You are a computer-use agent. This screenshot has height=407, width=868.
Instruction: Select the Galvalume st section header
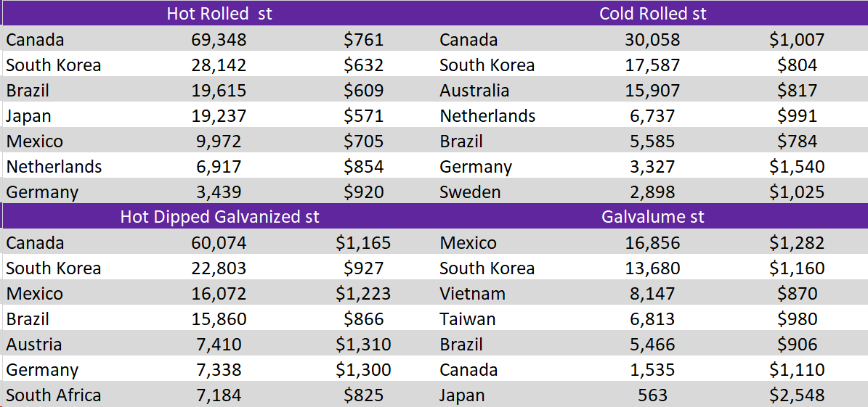tap(652, 217)
